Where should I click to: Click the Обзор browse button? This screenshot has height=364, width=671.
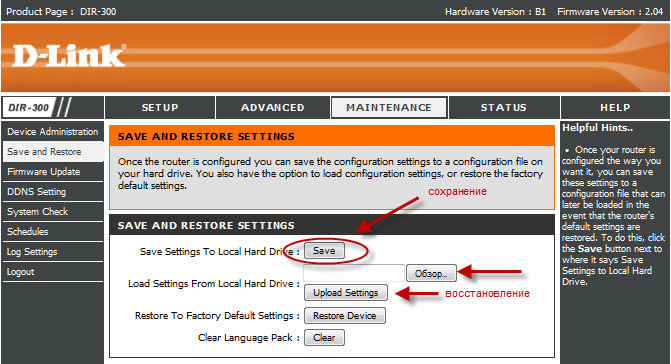[x=431, y=273]
